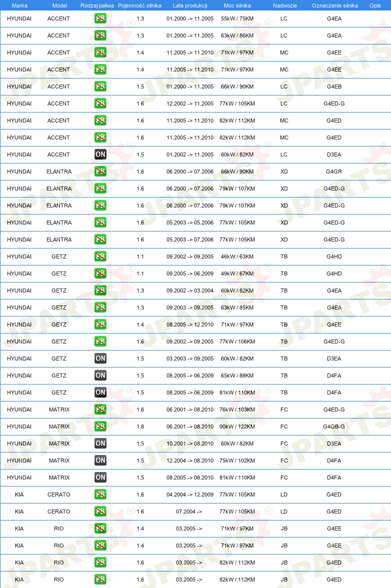Click production dates 09.2002 -> 03.2004

point(190,290)
